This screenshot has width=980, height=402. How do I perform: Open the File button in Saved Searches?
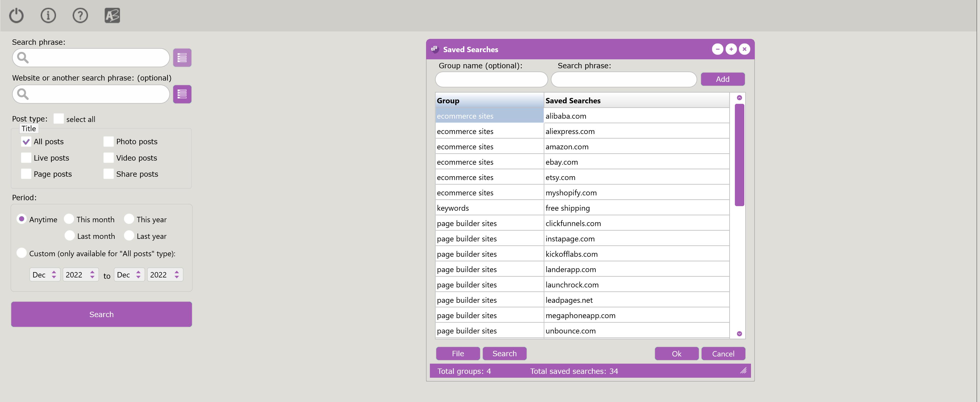point(458,353)
